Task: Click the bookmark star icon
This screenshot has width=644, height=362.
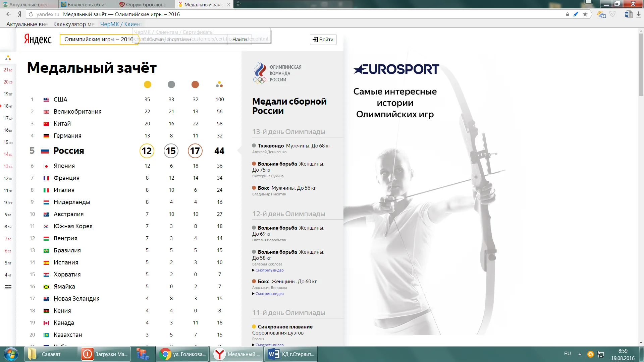Action: coord(585,14)
